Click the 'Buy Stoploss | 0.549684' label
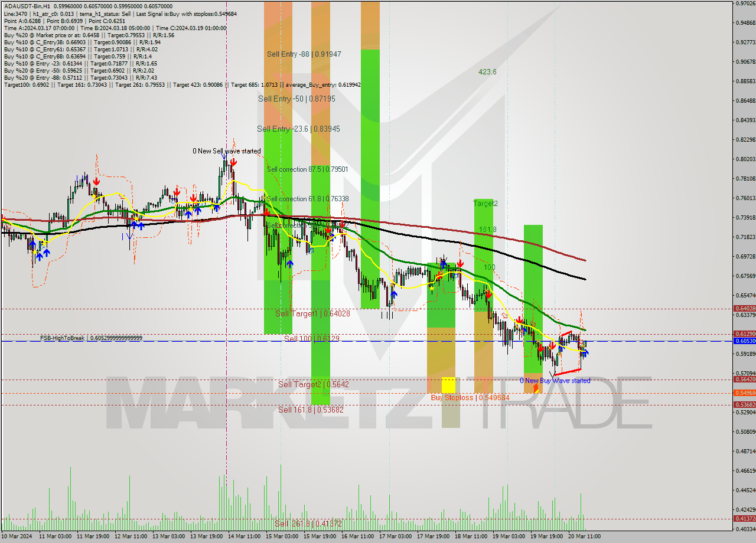The image size is (756, 543). point(470,398)
